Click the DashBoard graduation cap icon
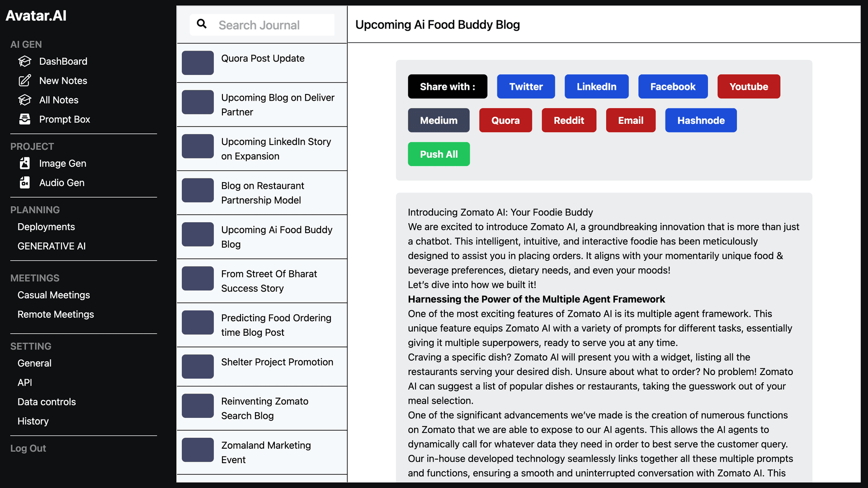Viewport: 868px width, 488px height. click(24, 61)
